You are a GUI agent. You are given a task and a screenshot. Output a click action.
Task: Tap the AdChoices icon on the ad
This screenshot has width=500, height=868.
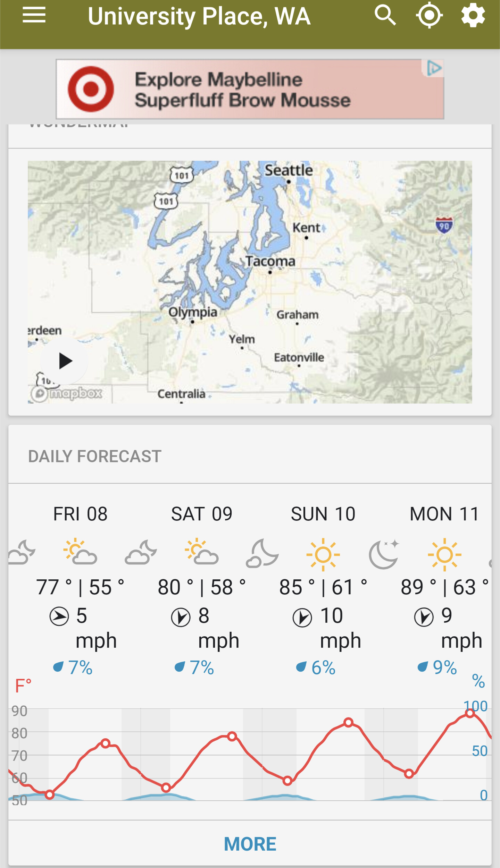434,68
